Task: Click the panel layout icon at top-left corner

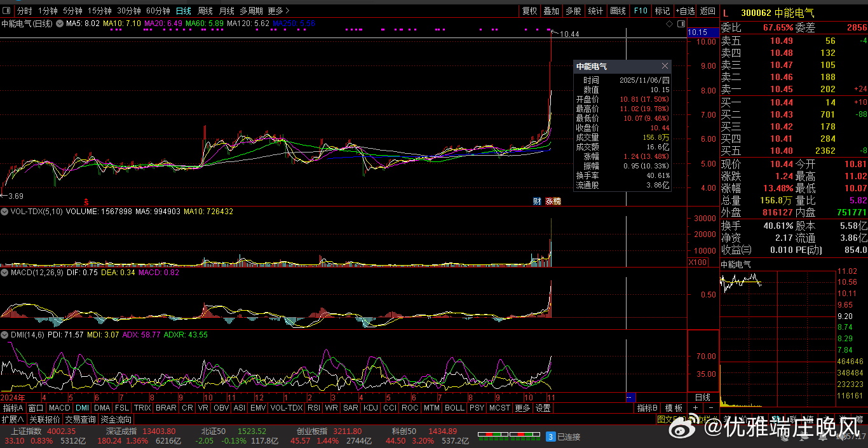Action: [x=8, y=11]
